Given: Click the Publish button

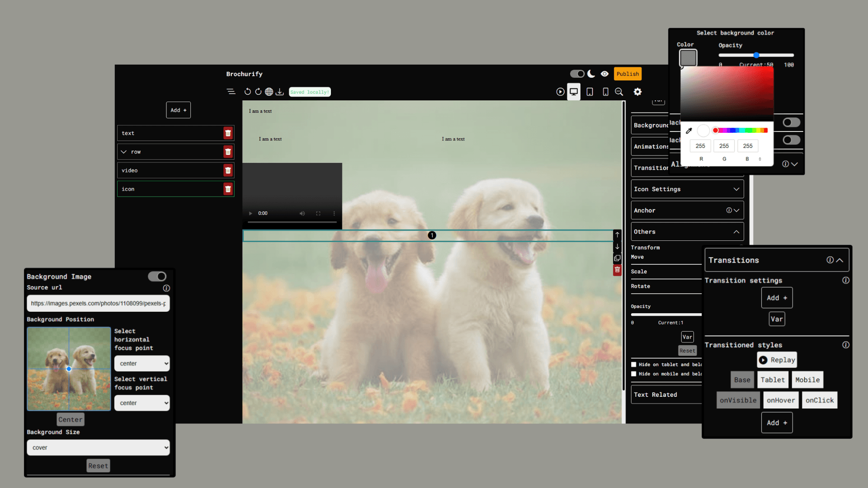Looking at the screenshot, I should (627, 74).
